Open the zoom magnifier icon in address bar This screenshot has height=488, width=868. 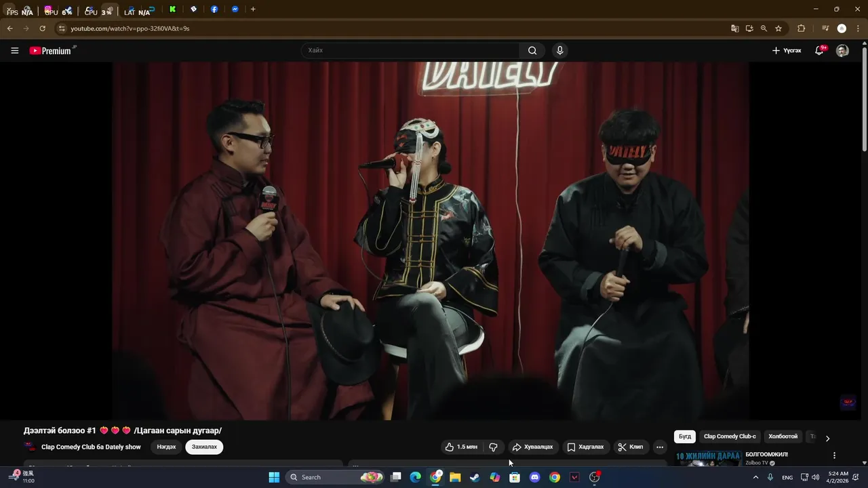(764, 28)
